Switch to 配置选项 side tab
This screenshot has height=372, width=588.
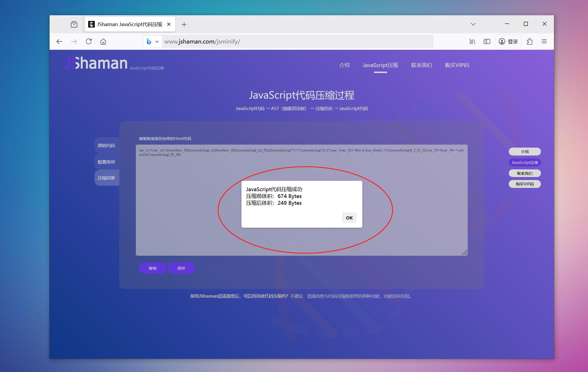[x=106, y=162]
